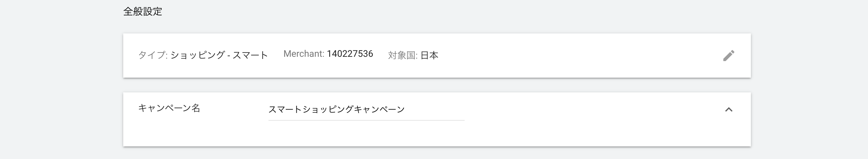868x159 pixels.
Task: Click the タイプ: label
Action: (153, 55)
